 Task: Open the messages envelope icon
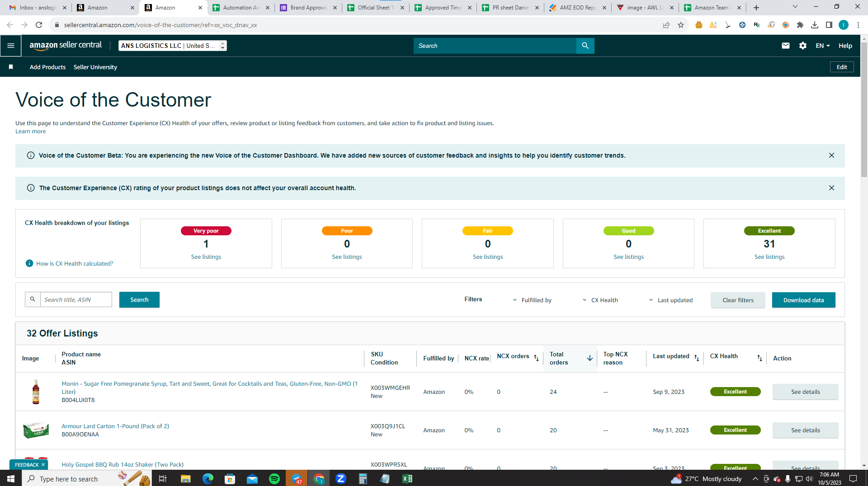pyautogui.click(x=786, y=46)
